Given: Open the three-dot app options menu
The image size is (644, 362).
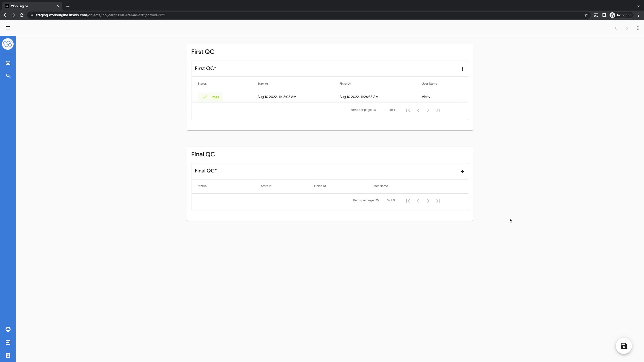Looking at the screenshot, I should coord(638,28).
